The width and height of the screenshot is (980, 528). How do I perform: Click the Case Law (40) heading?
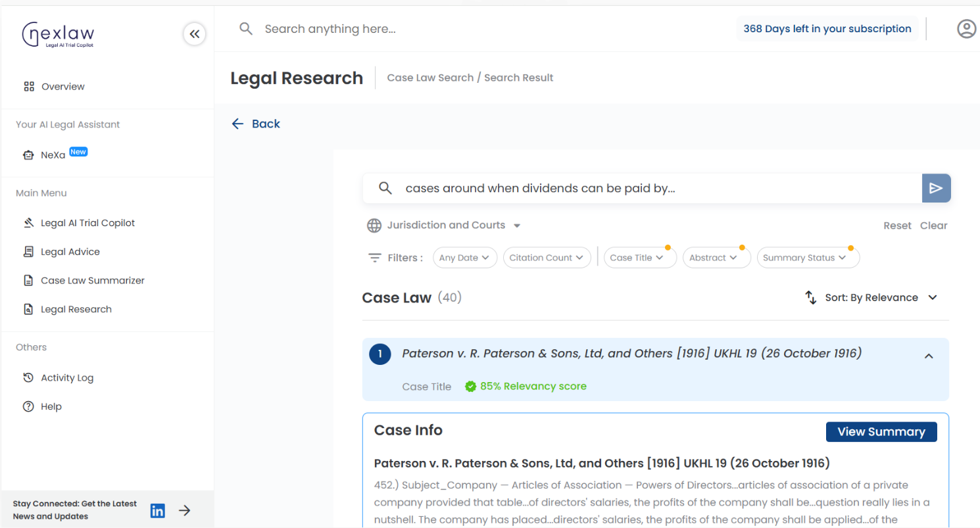(x=412, y=298)
